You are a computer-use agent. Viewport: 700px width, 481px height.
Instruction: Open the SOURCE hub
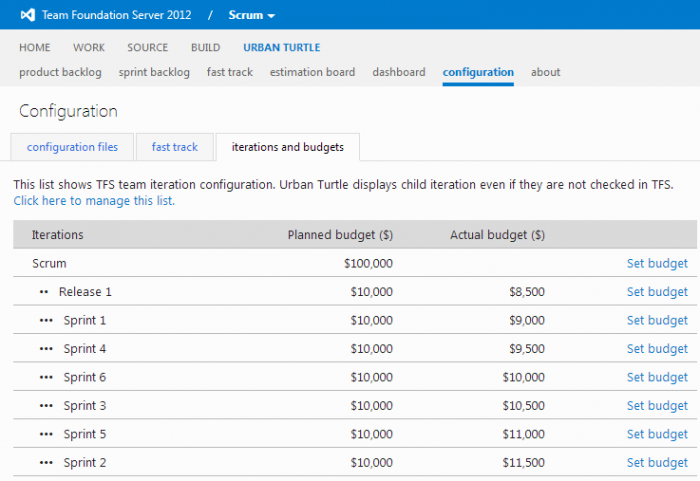pyautogui.click(x=147, y=48)
